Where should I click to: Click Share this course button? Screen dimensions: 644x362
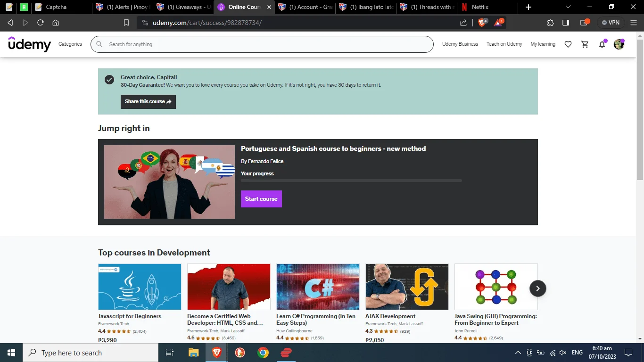[x=148, y=102]
